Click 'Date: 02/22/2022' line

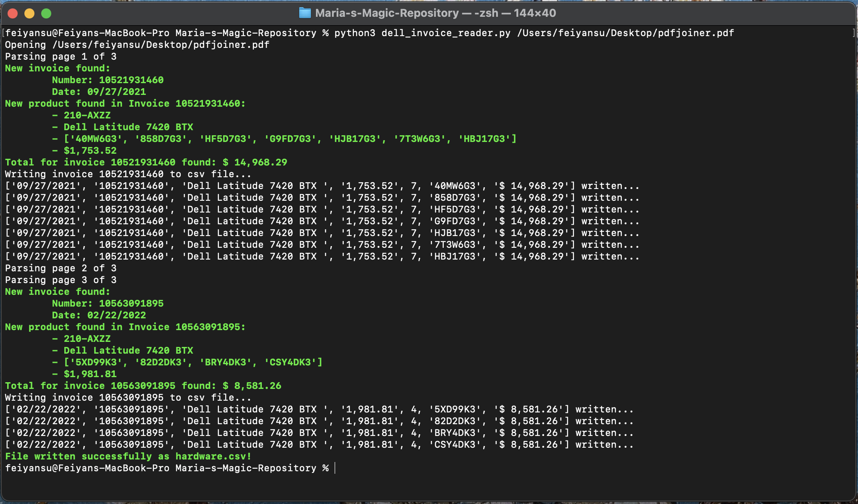coord(99,315)
